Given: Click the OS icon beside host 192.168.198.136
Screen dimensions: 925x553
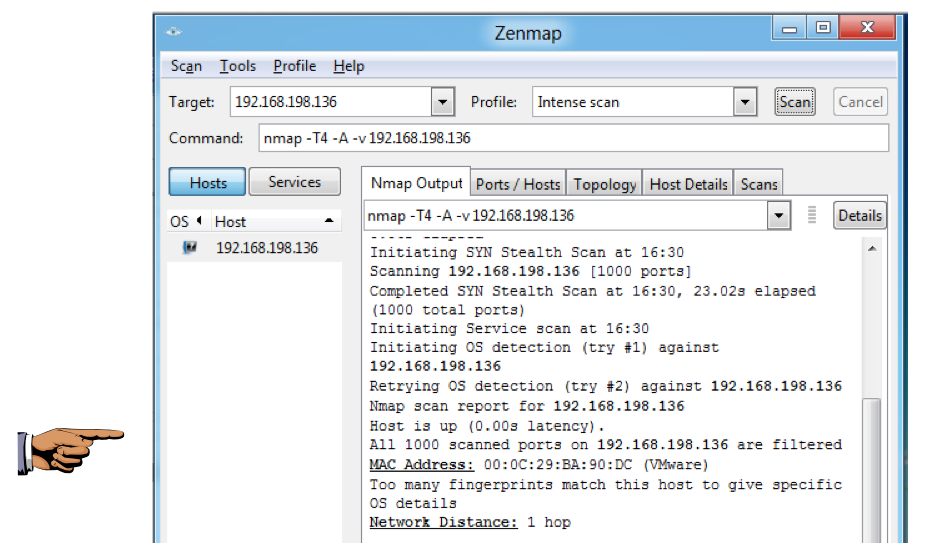Looking at the screenshot, I should [x=190, y=247].
